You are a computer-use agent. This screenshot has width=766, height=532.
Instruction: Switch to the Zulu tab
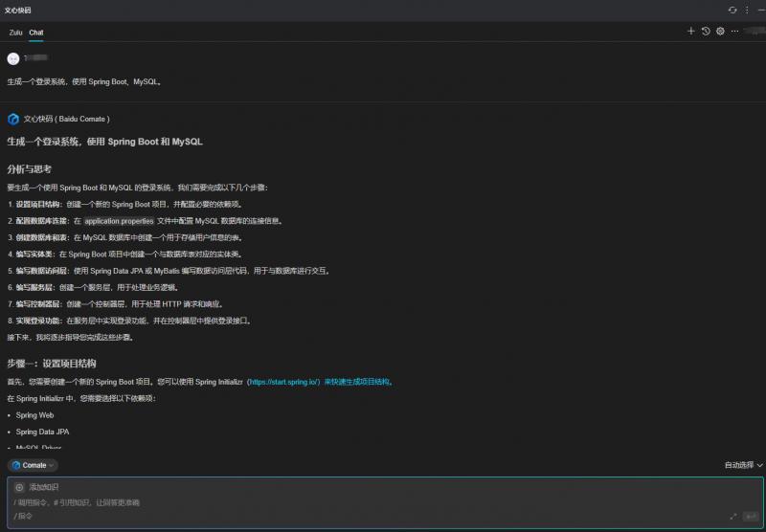[15, 33]
